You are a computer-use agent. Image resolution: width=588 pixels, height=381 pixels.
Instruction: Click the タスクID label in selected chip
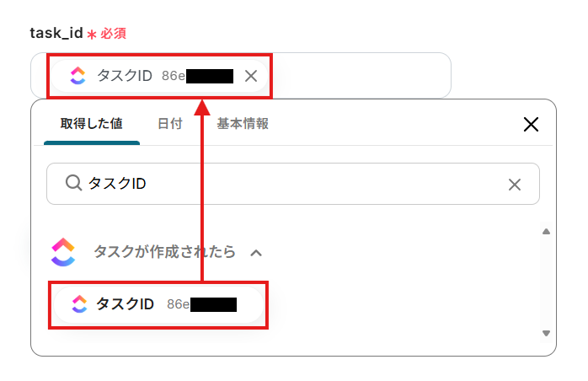point(124,76)
